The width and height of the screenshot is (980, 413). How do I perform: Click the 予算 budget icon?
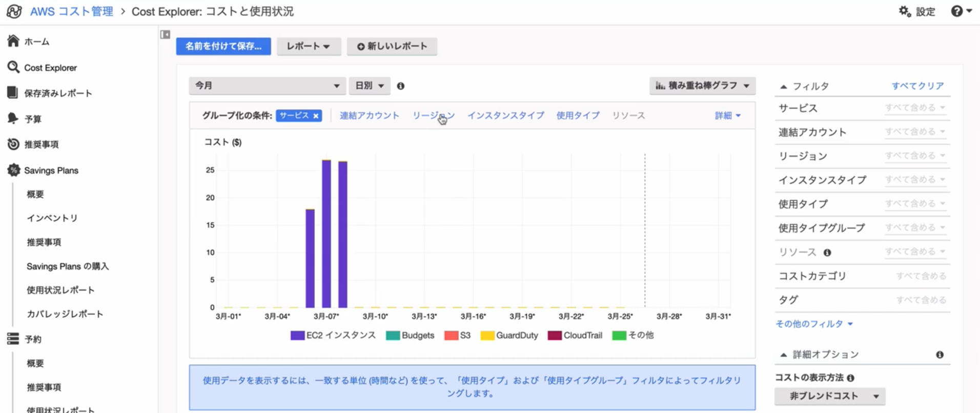click(13, 118)
